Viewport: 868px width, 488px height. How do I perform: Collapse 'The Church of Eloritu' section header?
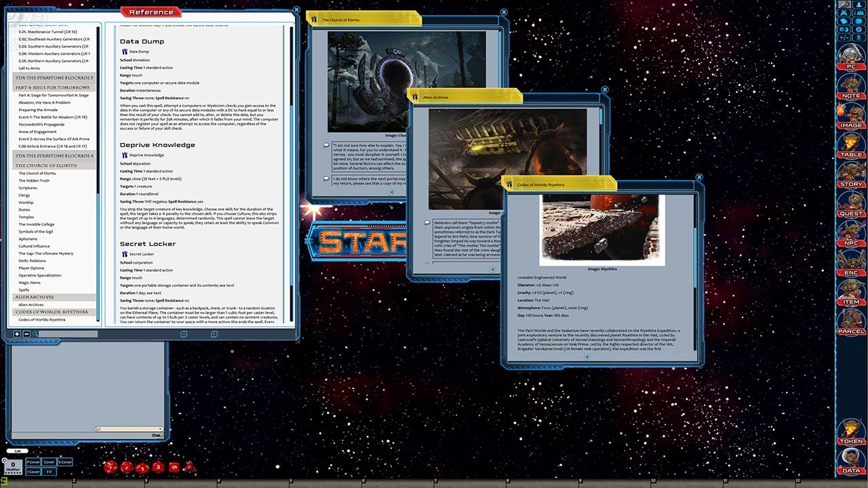point(54,165)
